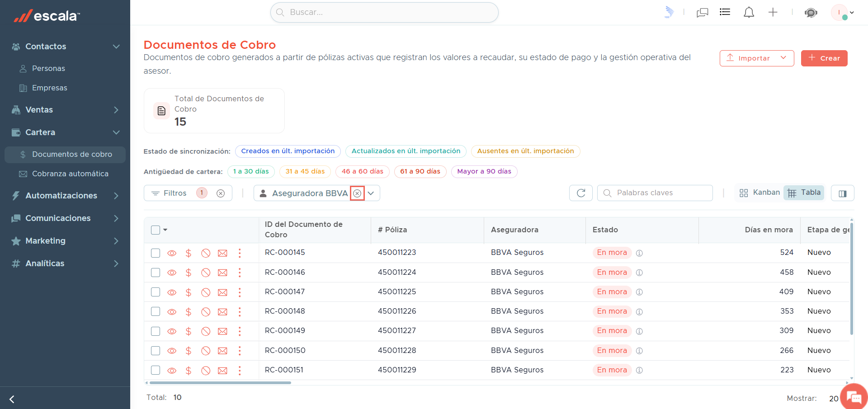Register payment for RC-000151 dollar icon
868x409 pixels.
pos(189,371)
